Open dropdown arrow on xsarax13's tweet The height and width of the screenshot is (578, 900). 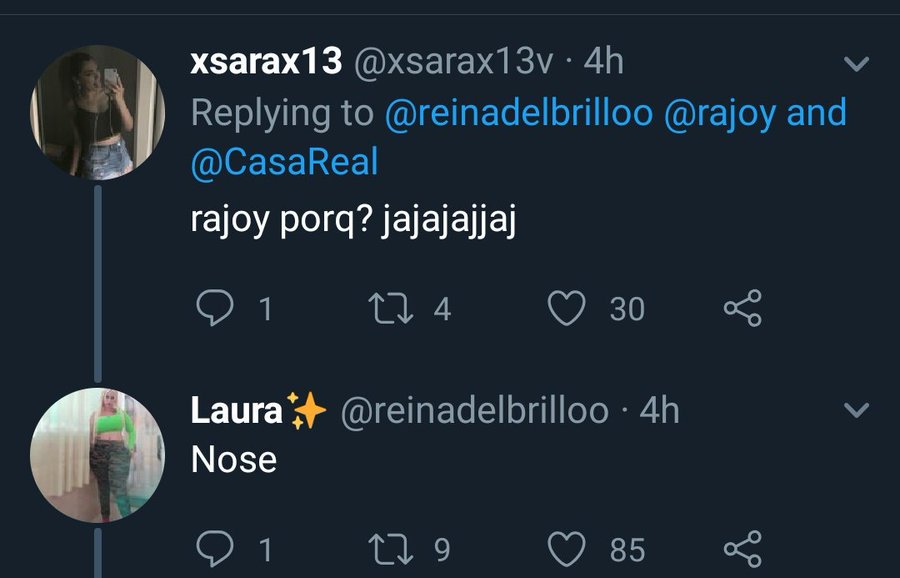click(x=856, y=65)
